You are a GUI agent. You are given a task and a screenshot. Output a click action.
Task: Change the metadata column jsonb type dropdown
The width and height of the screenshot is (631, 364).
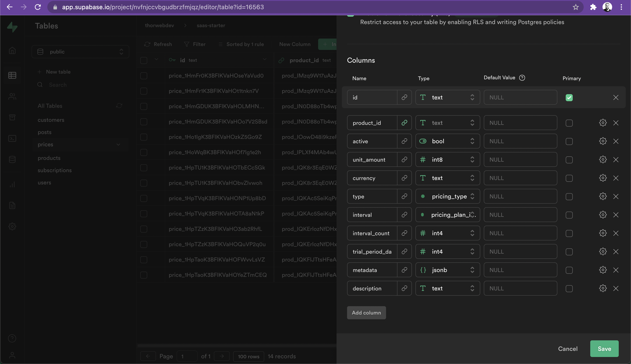click(447, 270)
